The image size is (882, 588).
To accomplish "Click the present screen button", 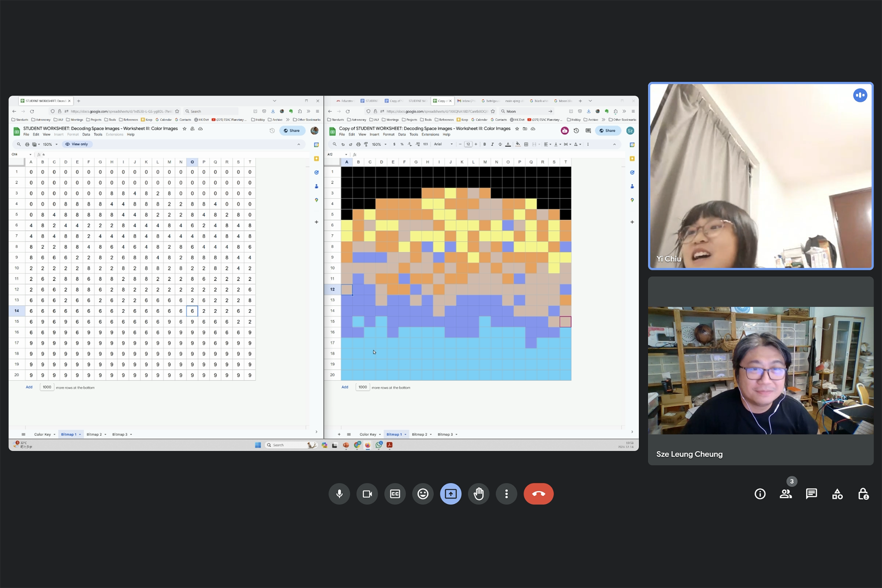I will click(450, 494).
